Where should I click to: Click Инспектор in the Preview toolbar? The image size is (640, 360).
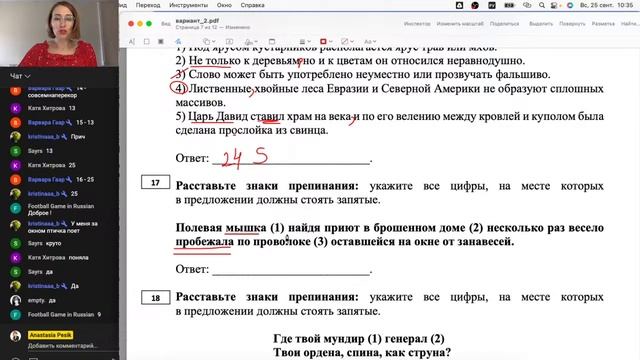coord(417,24)
